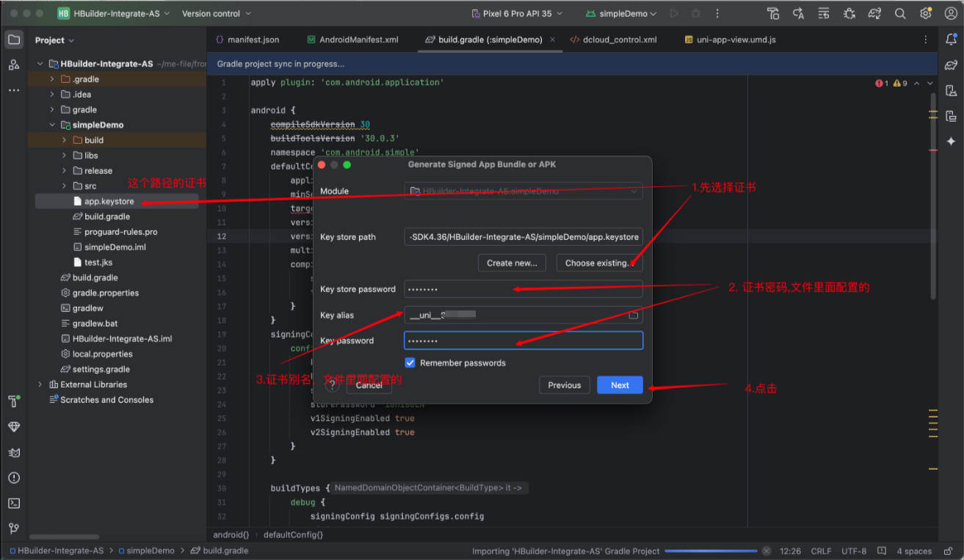This screenshot has width=964, height=560.
Task: Click the Key store password field
Action: click(x=523, y=289)
